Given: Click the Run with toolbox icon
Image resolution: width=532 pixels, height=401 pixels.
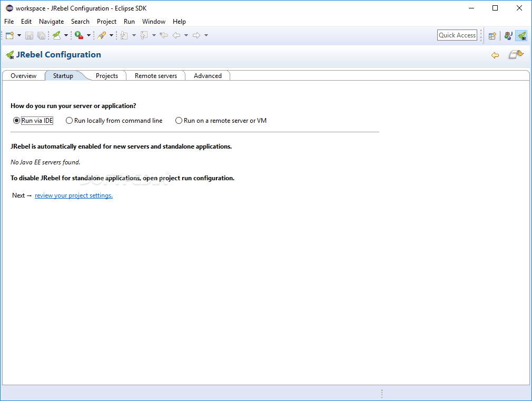Looking at the screenshot, I should [x=79, y=35].
